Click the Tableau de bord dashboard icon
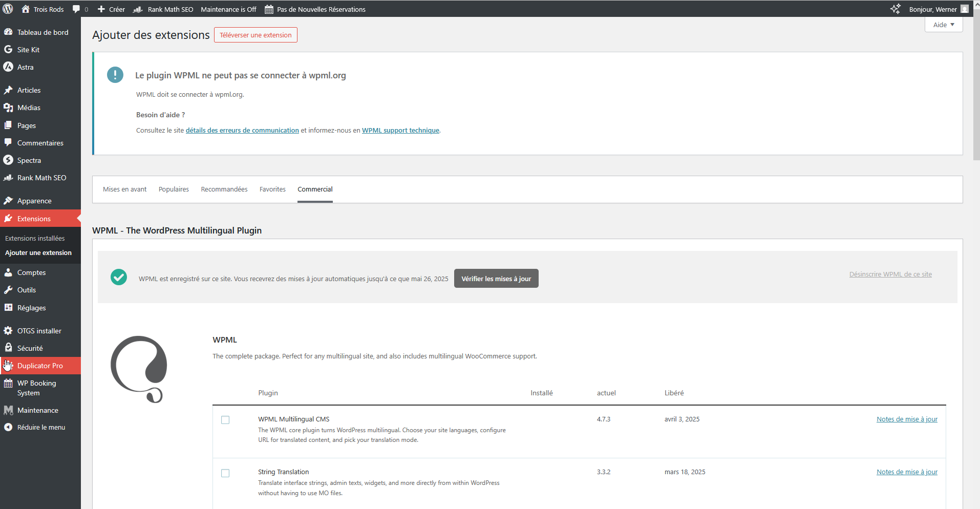Screen dimensions: 980x509 click(x=8, y=32)
